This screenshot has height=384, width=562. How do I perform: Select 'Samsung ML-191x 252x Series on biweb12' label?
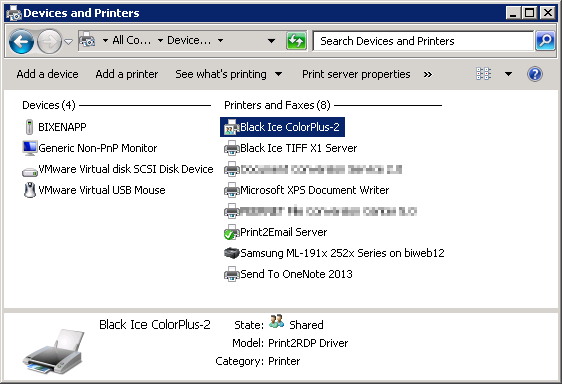[x=342, y=253]
